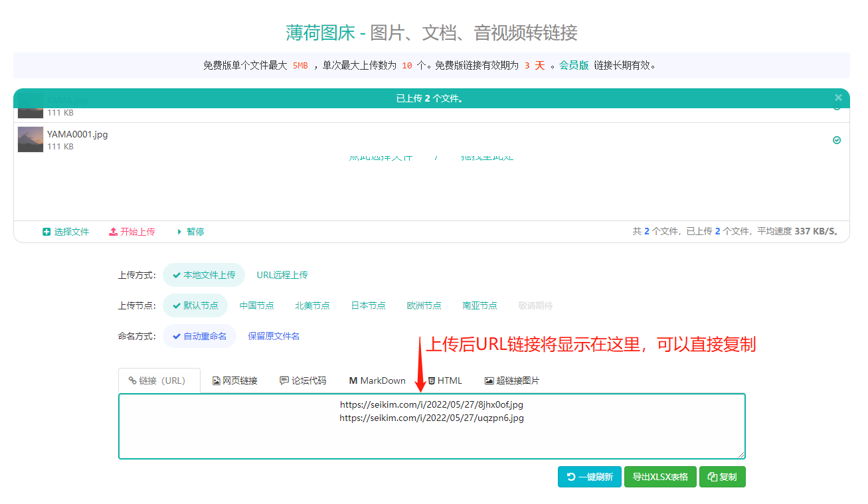
Task: Click 选择文件 to choose files
Action: click(x=66, y=232)
